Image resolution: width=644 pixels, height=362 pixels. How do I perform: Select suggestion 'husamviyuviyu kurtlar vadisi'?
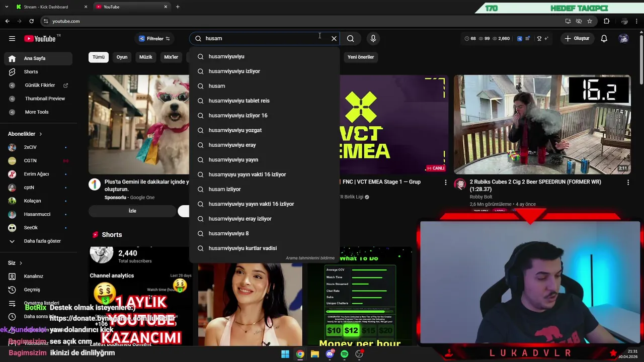tap(265, 248)
